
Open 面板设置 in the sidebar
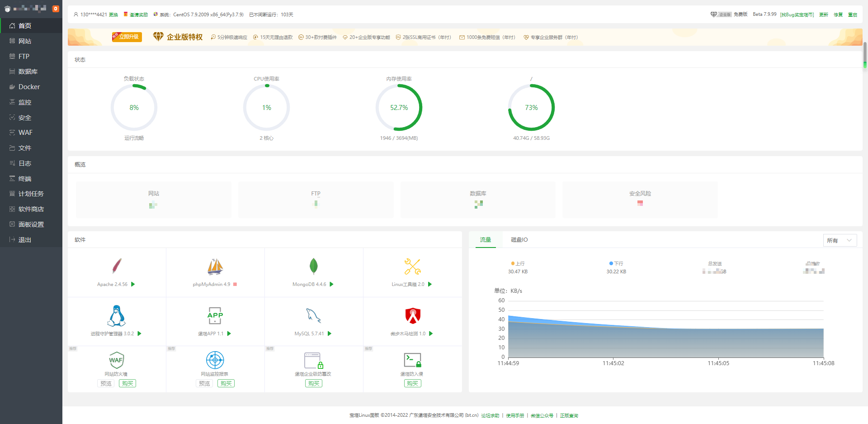click(x=31, y=224)
